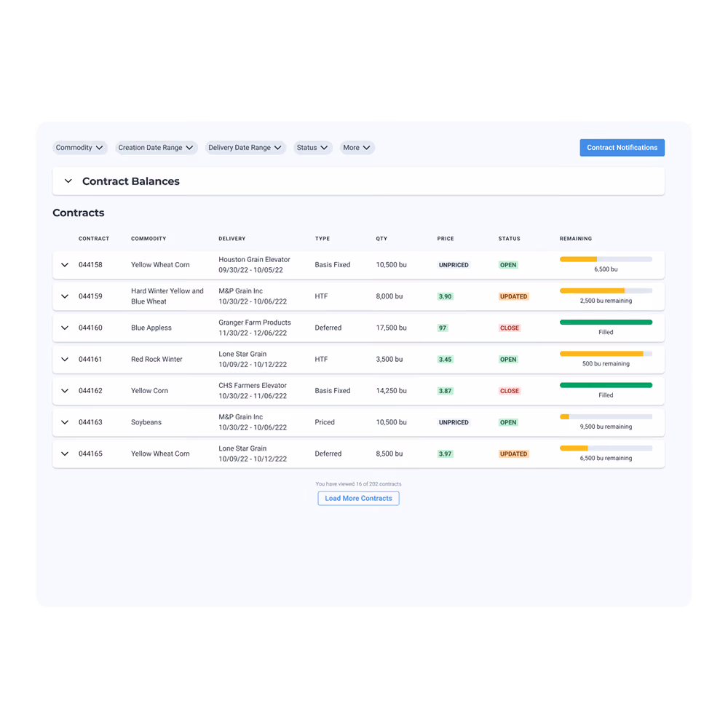Expand contract 044160 row chevron

(65, 328)
